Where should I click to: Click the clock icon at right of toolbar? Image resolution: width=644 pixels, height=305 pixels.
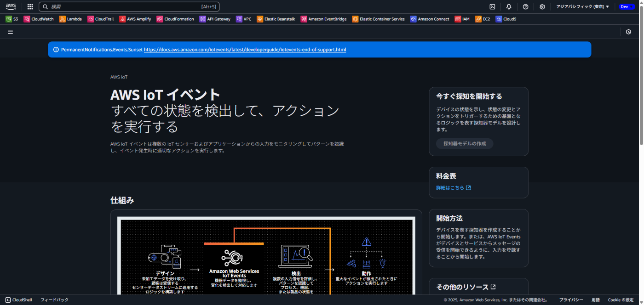[x=628, y=32]
